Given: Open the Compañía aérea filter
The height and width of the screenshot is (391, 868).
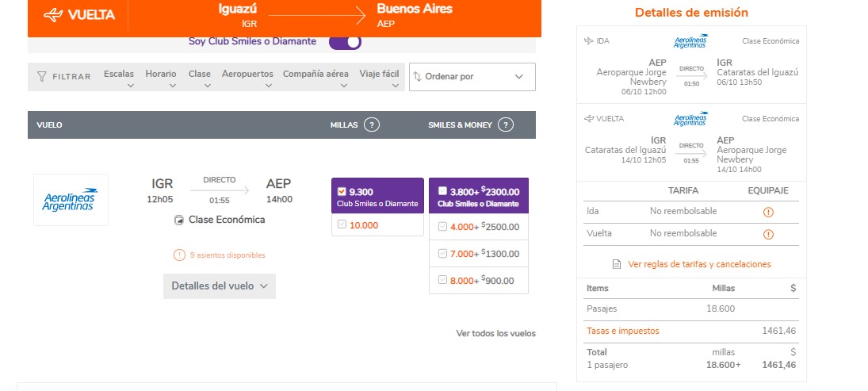Looking at the screenshot, I should (315, 78).
